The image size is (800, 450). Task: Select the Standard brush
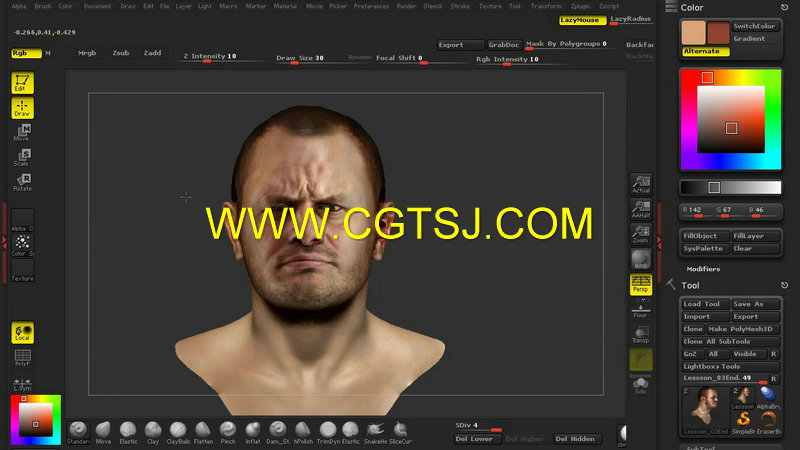pyautogui.click(x=78, y=433)
